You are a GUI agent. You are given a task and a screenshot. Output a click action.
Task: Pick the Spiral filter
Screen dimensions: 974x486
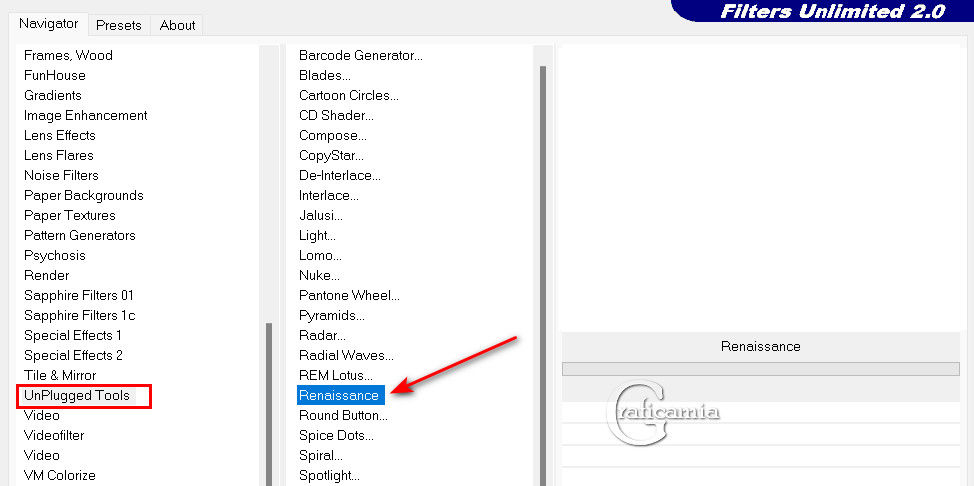(321, 455)
